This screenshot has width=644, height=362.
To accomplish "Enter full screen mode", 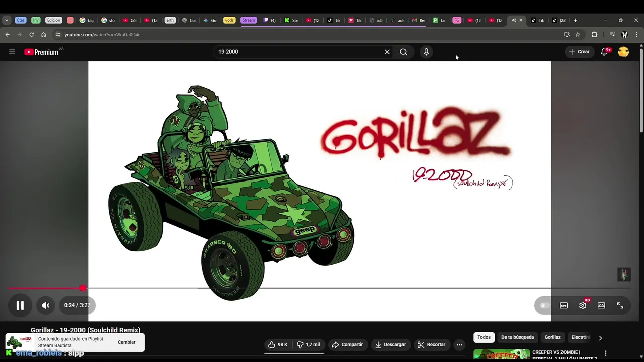I will pyautogui.click(x=620, y=305).
